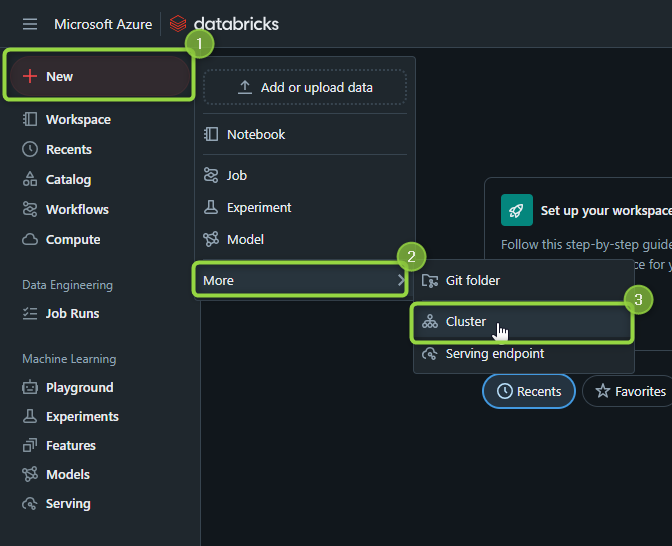Image resolution: width=672 pixels, height=546 pixels.
Task: Click the Job Runs checklist icon
Action: tap(30, 313)
